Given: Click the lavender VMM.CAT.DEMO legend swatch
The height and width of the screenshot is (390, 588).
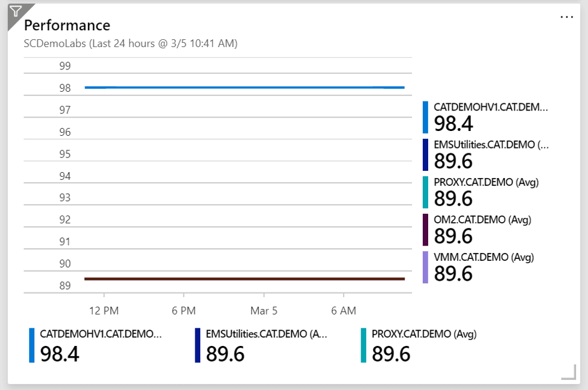Looking at the screenshot, I should pos(425,267).
